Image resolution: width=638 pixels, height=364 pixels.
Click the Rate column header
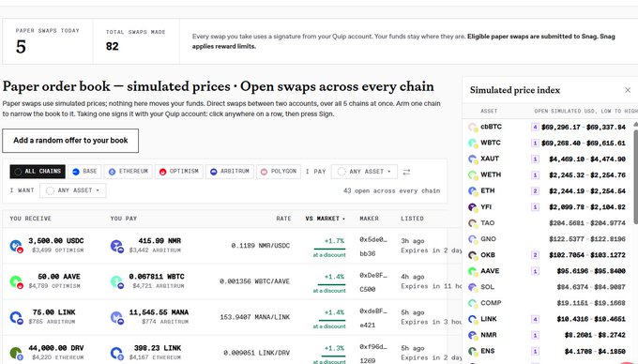(283, 219)
